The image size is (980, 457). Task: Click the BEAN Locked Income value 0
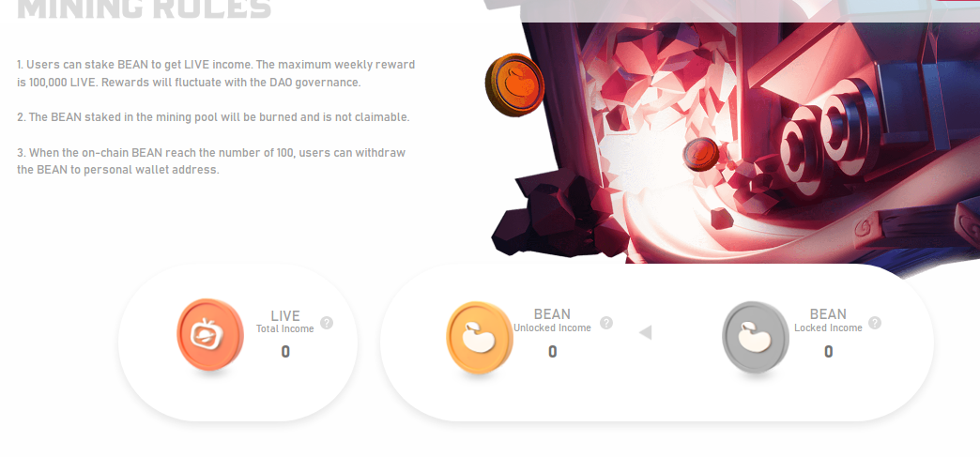829,352
